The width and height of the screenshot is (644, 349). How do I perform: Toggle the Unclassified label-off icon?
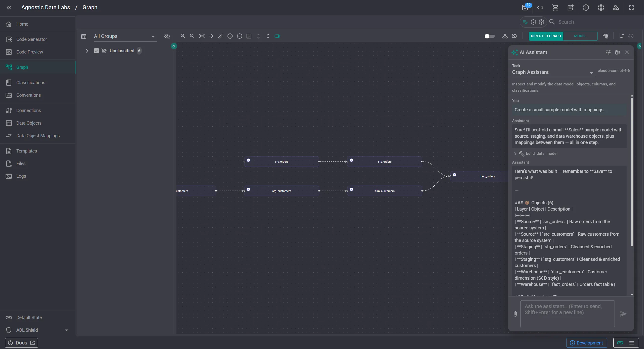[x=104, y=51]
